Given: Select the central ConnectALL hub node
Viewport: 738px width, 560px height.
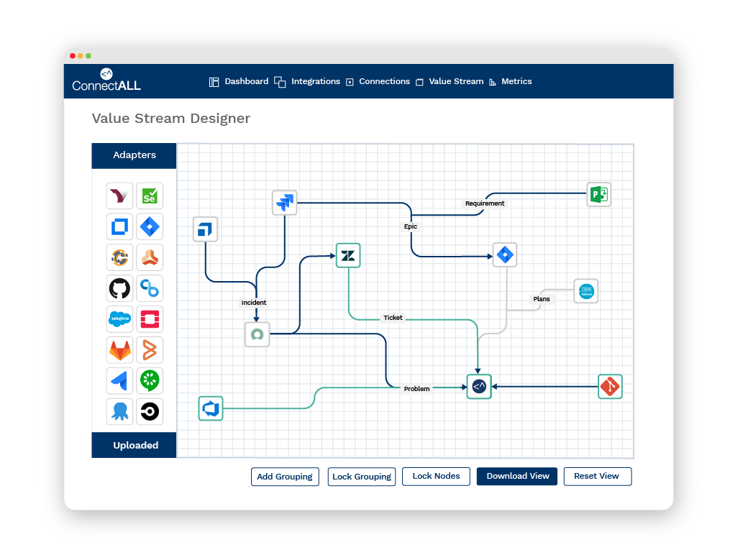Looking at the screenshot, I should [479, 387].
